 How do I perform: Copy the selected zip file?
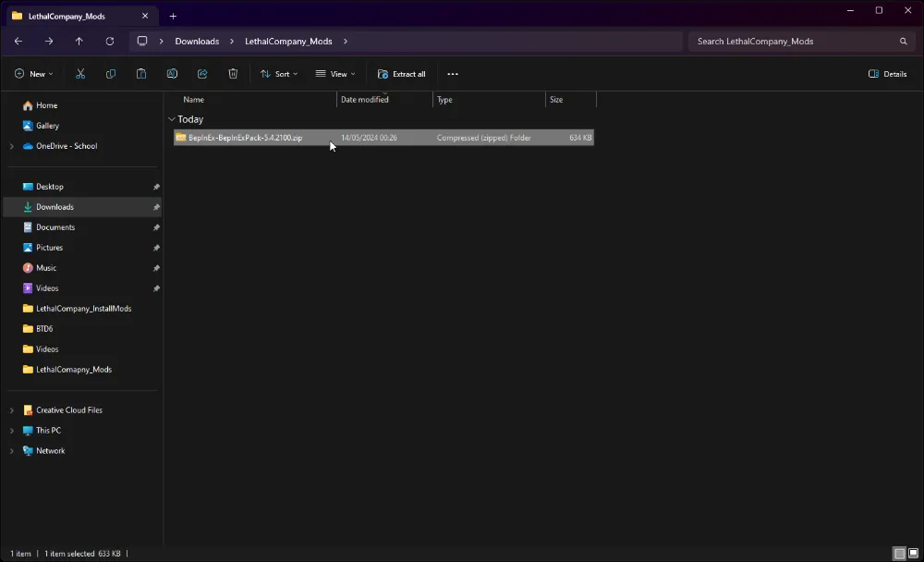pos(111,74)
